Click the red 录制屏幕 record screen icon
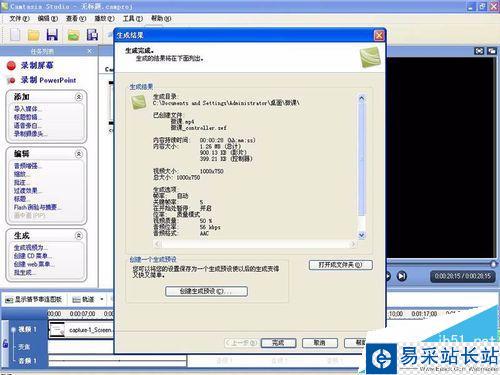This screenshot has height=375, width=500. [x=11, y=66]
